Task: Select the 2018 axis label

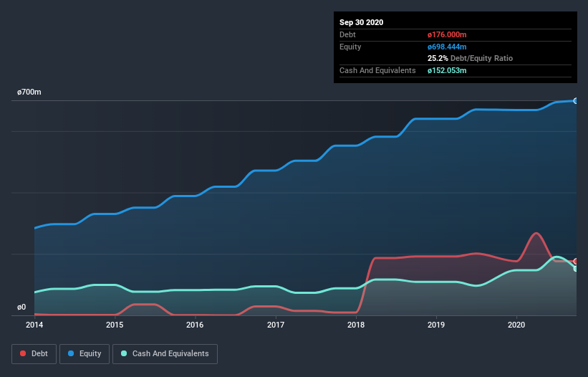Action: click(x=356, y=325)
